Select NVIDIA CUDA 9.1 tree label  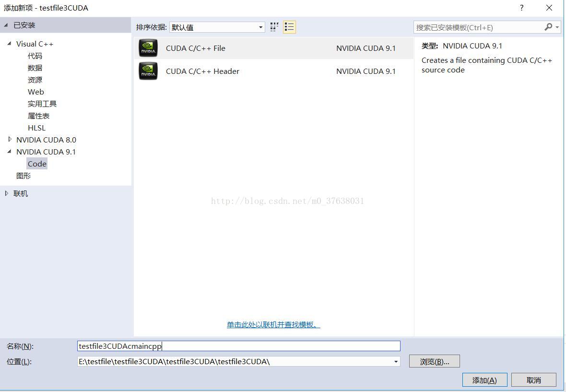click(46, 152)
